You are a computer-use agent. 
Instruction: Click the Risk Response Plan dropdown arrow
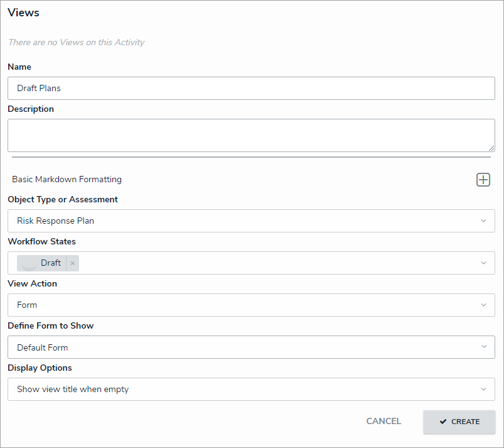pos(483,221)
